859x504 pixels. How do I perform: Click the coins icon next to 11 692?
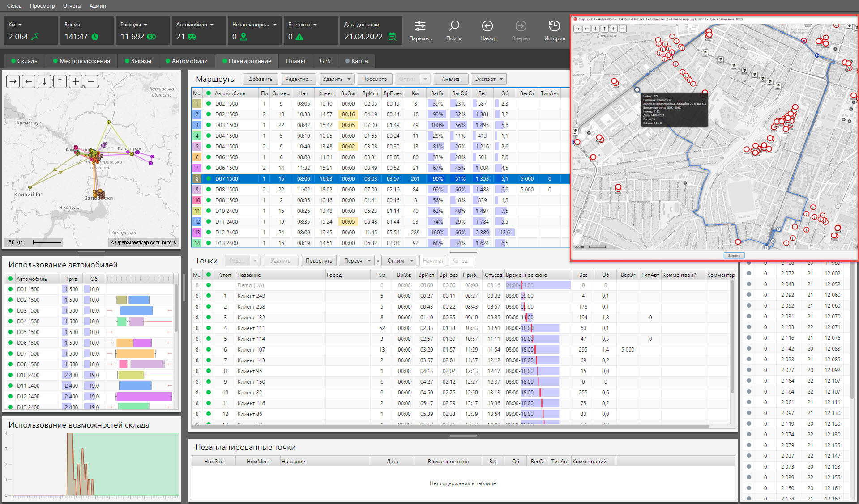pos(151,37)
